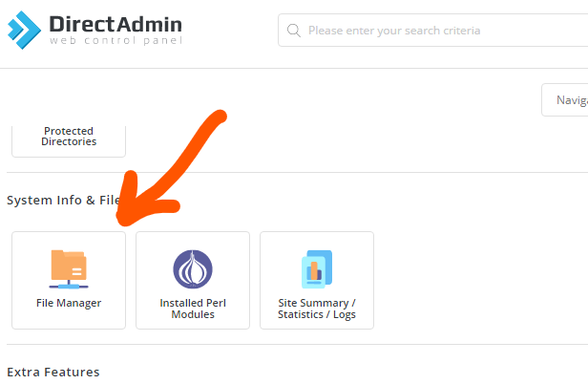588x384 pixels.
Task: Open the Protected Directories tile
Action: tap(69, 139)
